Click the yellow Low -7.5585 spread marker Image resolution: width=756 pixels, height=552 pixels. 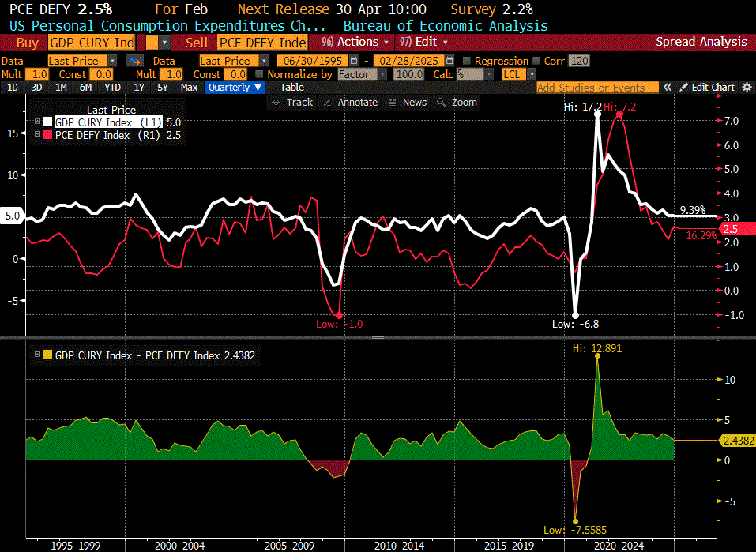(575, 522)
